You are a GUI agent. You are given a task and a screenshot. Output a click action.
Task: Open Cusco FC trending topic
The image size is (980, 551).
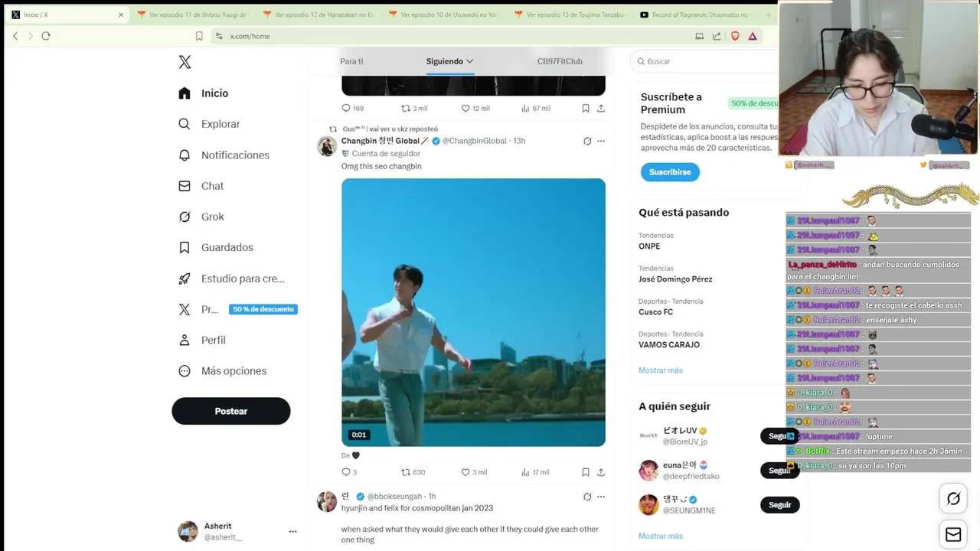(x=655, y=312)
